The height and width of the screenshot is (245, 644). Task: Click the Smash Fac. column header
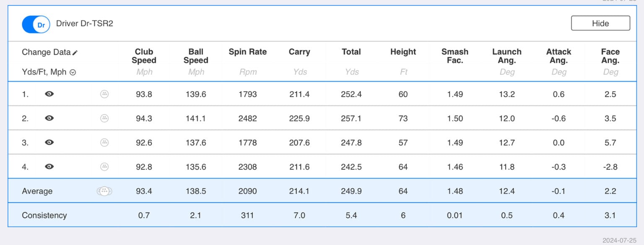[x=454, y=56]
